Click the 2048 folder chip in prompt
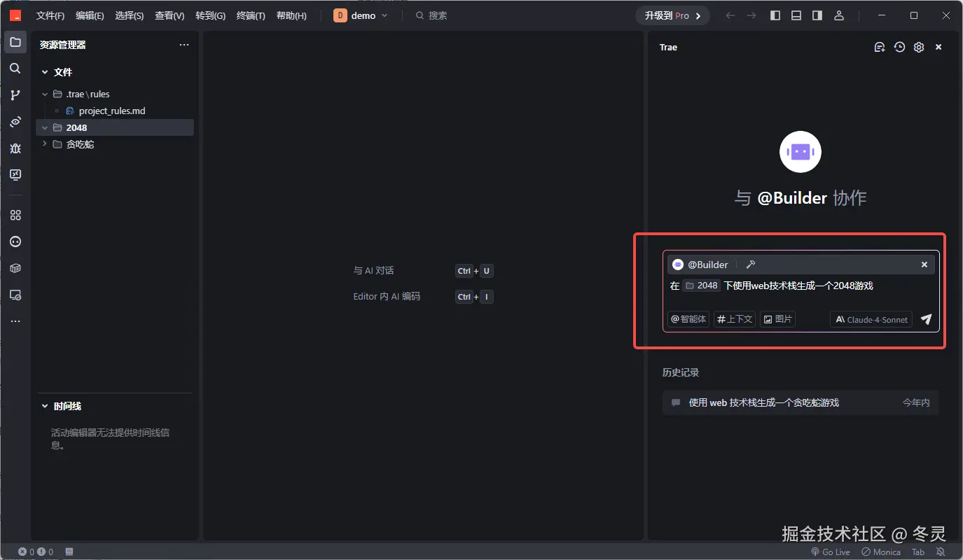Image resolution: width=963 pixels, height=560 pixels. click(702, 286)
